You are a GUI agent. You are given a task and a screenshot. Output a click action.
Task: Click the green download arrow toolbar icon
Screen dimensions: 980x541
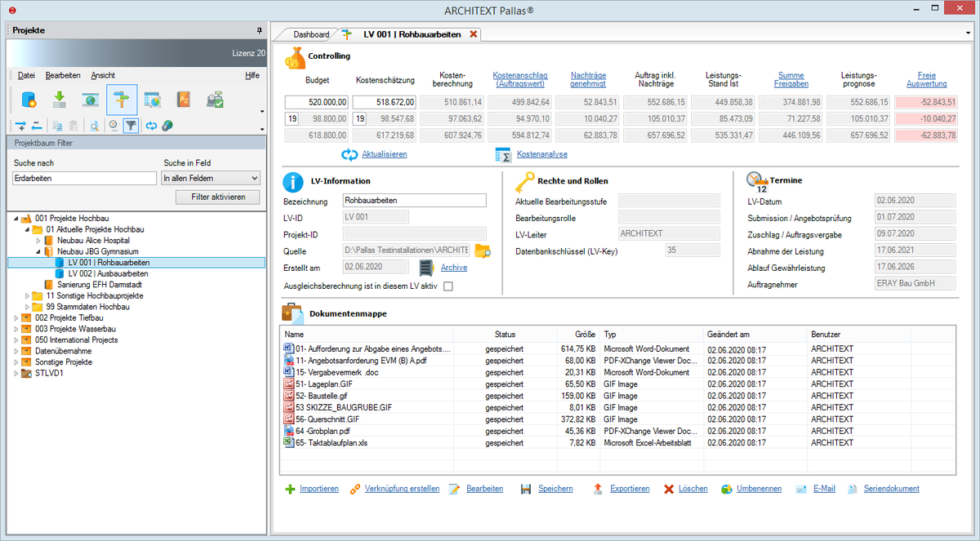(60, 100)
